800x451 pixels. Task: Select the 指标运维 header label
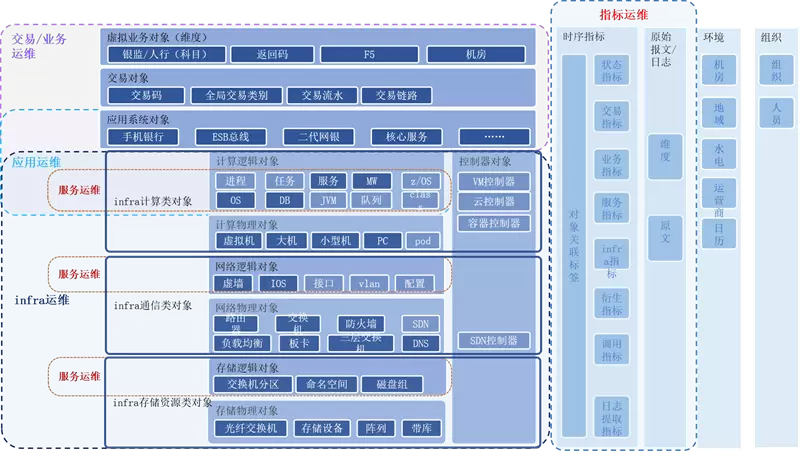[x=623, y=15]
